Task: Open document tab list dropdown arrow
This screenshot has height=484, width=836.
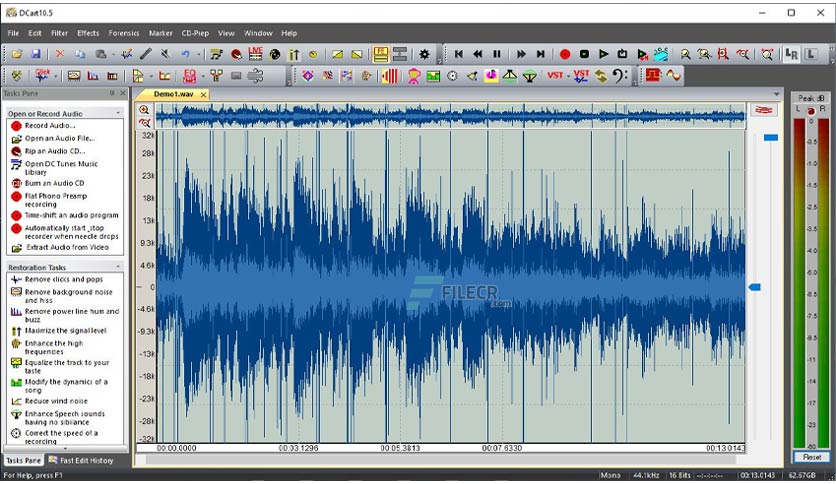Action: (x=776, y=94)
